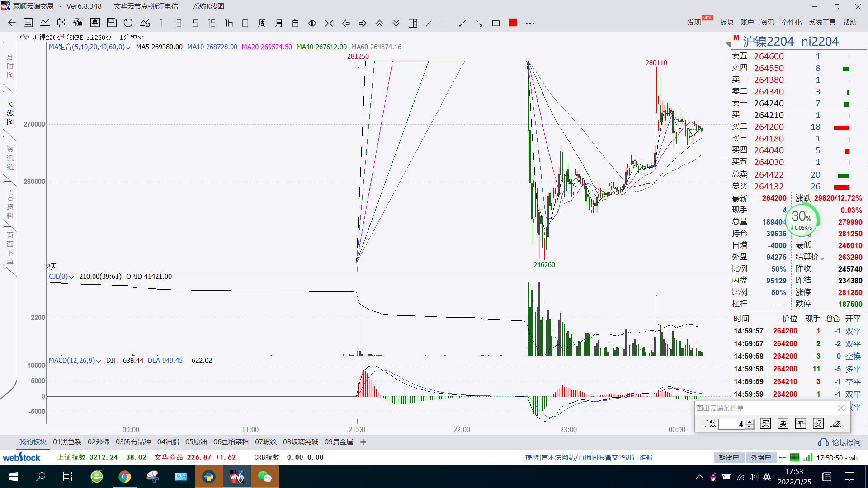The width and height of the screenshot is (868, 488).
Task: Open the 论坛提问 forum link
Action: [x=840, y=442]
